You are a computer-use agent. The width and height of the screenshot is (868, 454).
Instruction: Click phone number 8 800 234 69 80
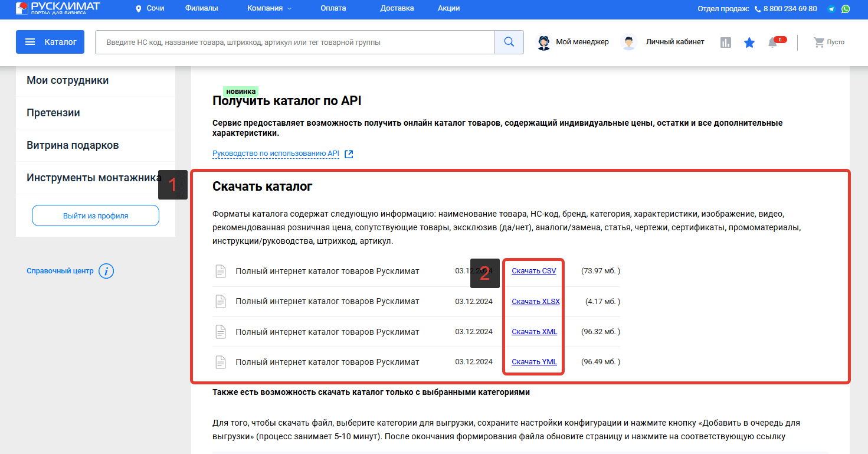coord(790,9)
